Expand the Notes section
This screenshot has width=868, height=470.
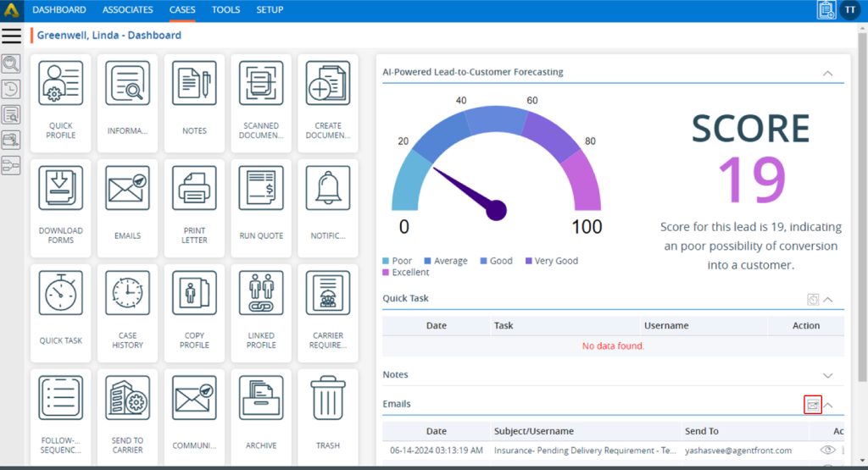click(x=828, y=375)
